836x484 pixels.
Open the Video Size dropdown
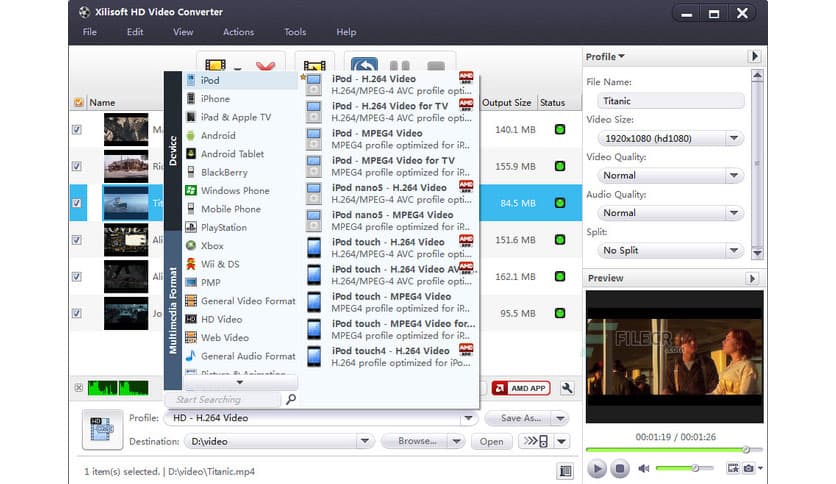734,138
